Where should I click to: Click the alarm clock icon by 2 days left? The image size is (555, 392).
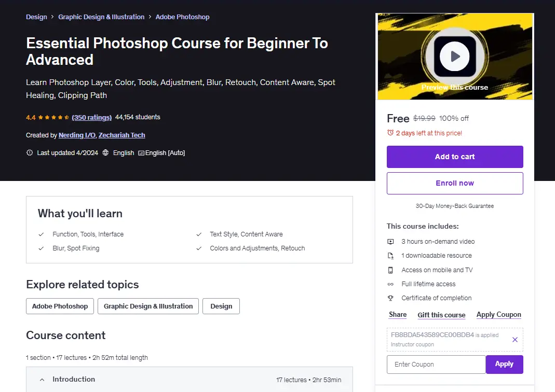390,133
